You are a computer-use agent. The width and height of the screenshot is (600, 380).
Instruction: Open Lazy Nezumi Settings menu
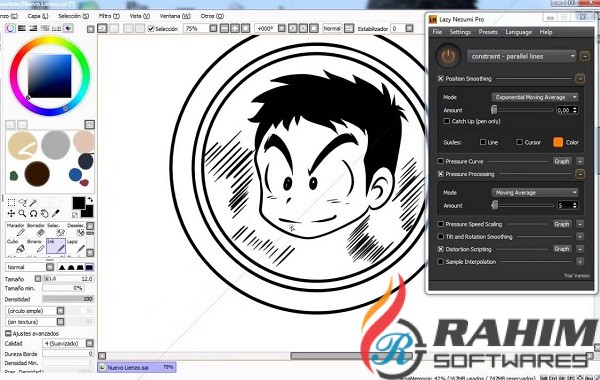(460, 32)
